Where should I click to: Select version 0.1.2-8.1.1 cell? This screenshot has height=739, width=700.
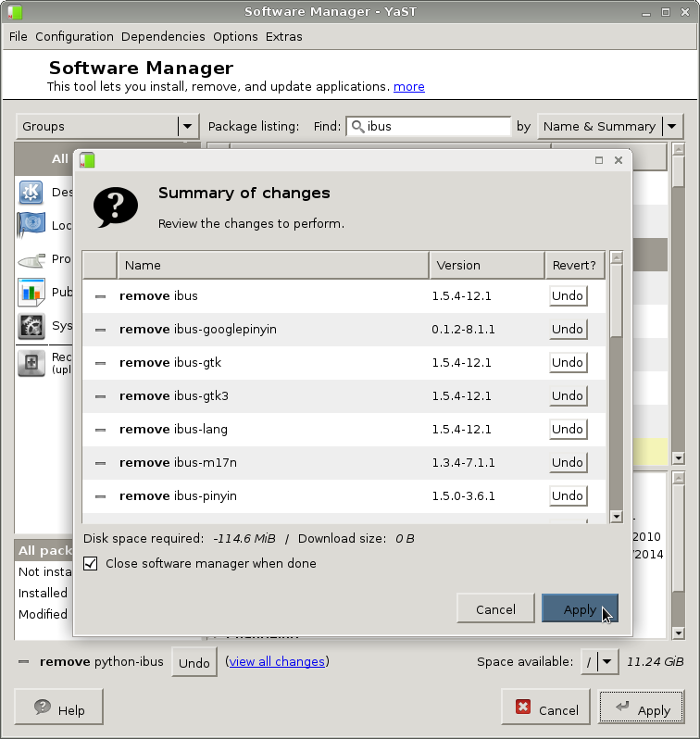click(463, 330)
